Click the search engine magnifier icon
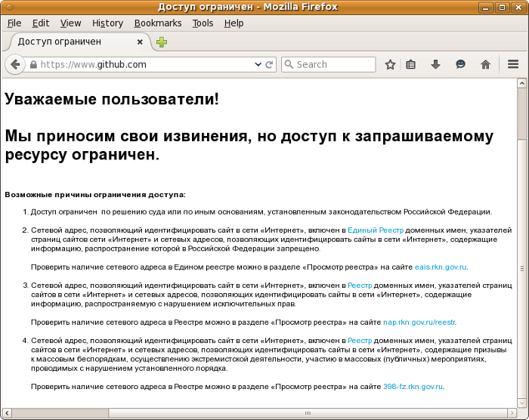The height and width of the screenshot is (420, 529). tap(288, 65)
